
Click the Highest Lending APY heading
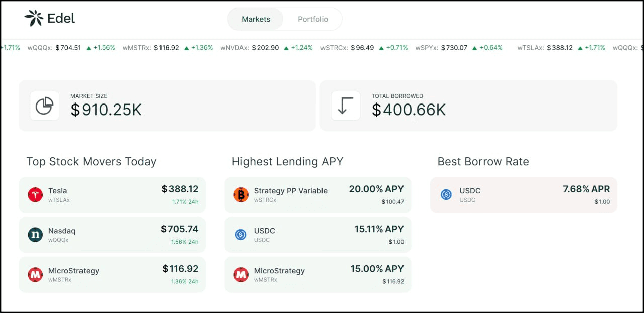tap(287, 162)
